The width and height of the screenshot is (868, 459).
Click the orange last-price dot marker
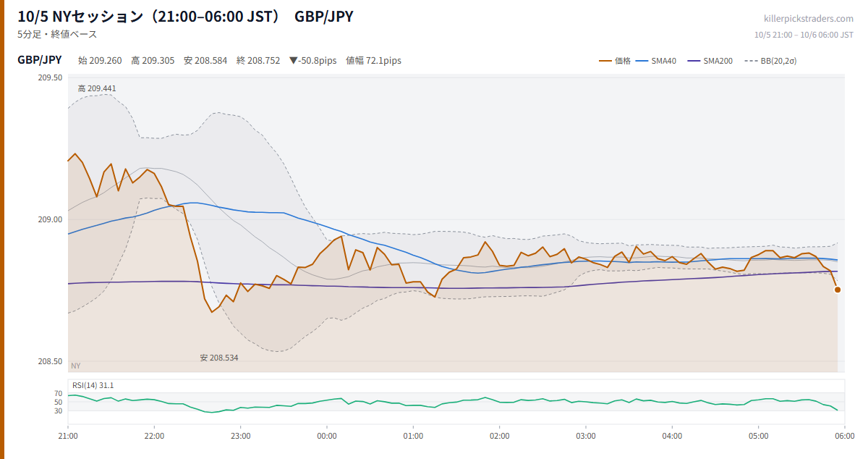[838, 290]
